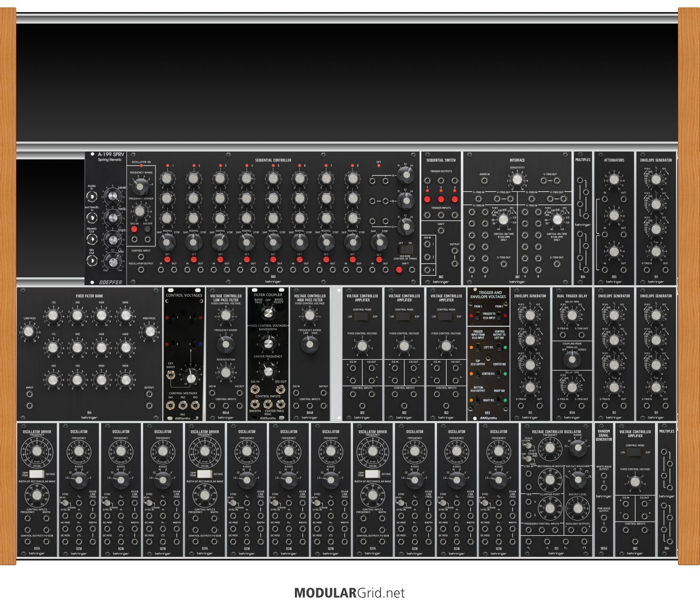Hit the SET button for sequencer stage 8

pos(352,260)
